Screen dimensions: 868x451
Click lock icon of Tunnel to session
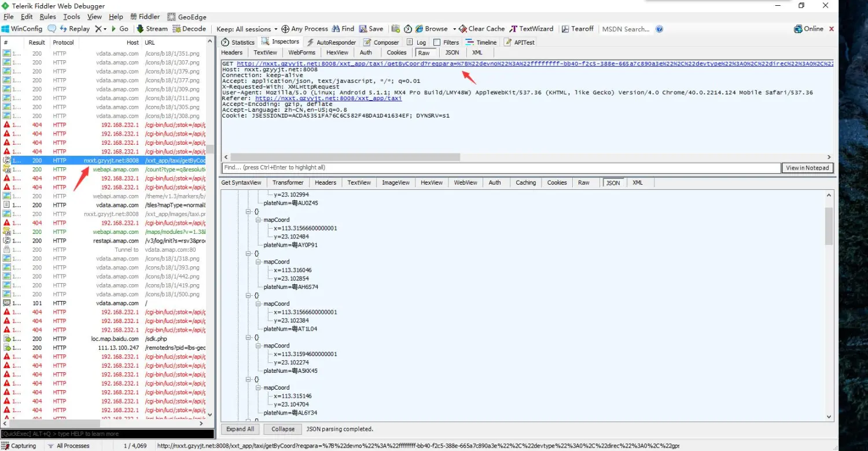click(7, 250)
